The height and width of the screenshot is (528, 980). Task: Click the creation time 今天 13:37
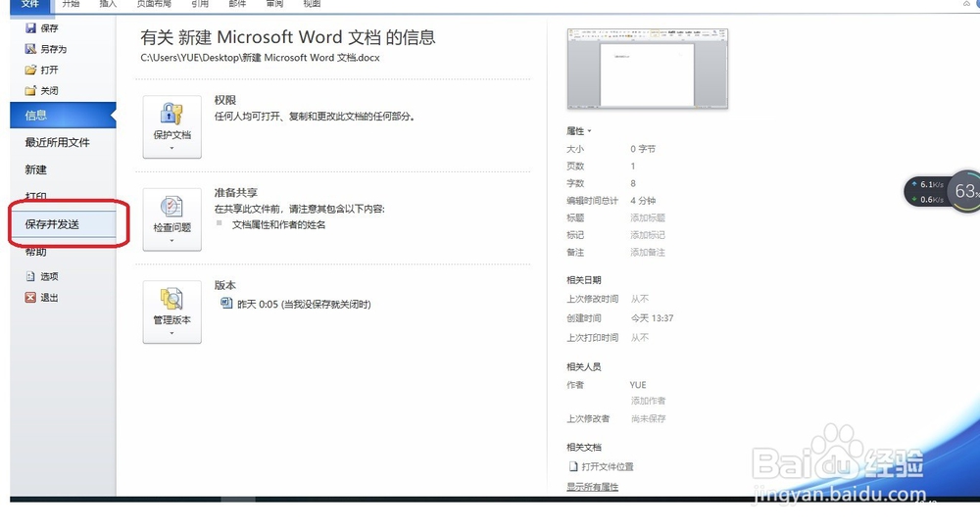[652, 318]
